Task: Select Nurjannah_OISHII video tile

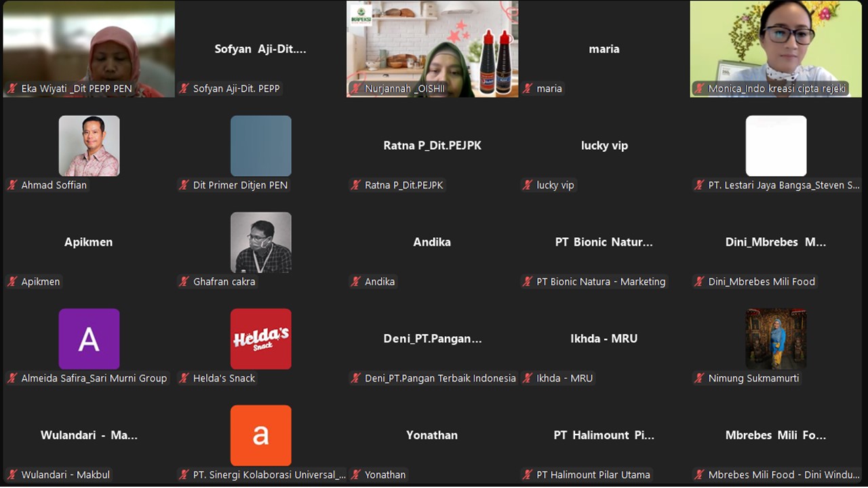Action: (x=432, y=49)
